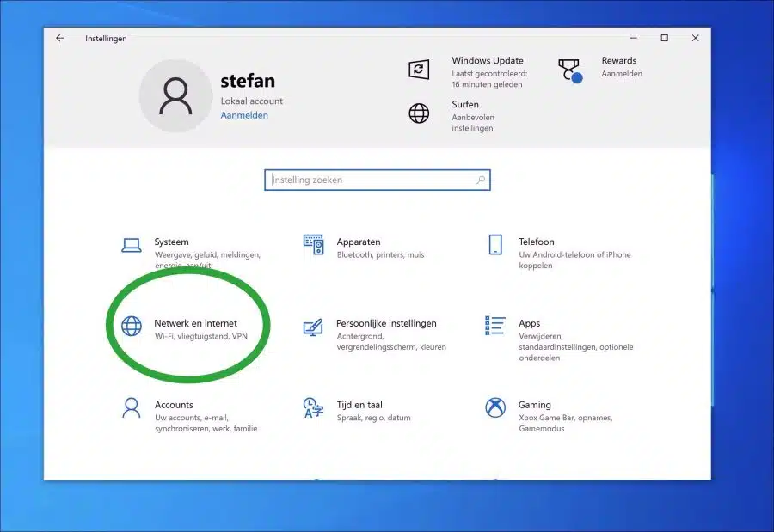
Task: Select the 'Systeem' category label
Action: click(x=171, y=242)
